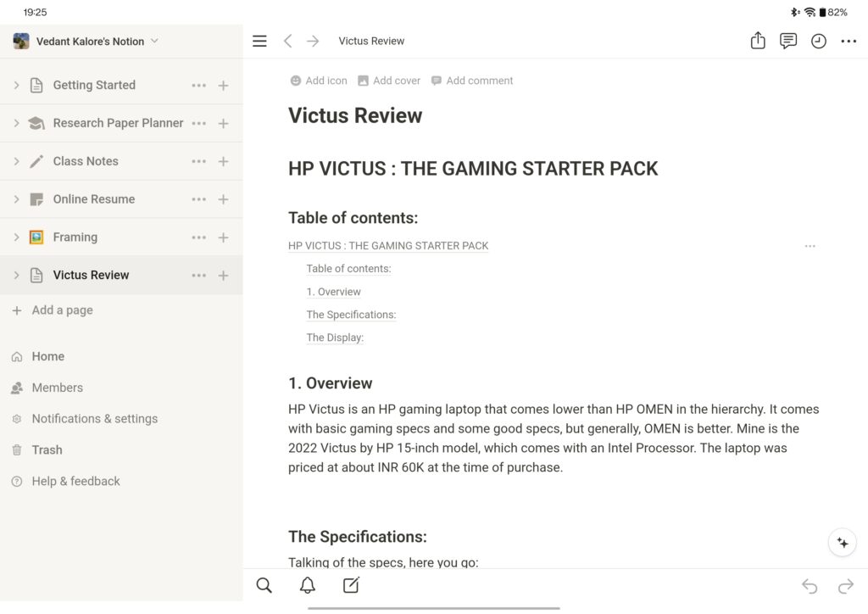868x614 pixels.
Task: Open the Home section
Action: (37, 356)
